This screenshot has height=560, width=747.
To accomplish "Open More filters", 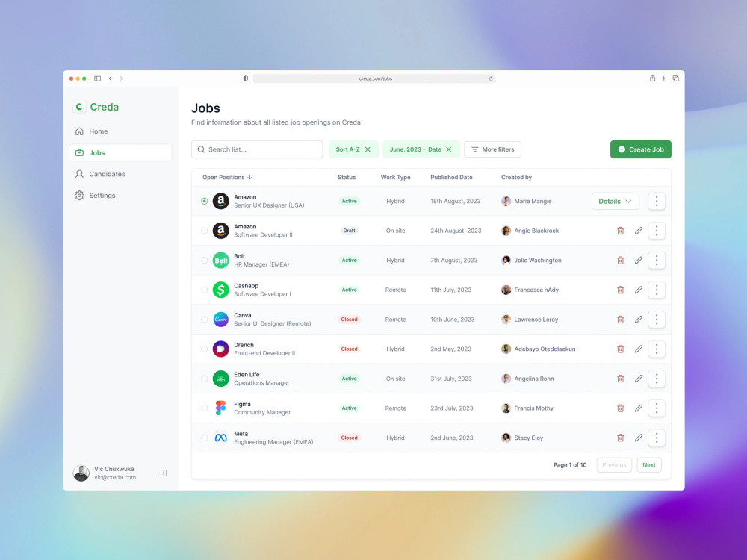I will tap(492, 149).
